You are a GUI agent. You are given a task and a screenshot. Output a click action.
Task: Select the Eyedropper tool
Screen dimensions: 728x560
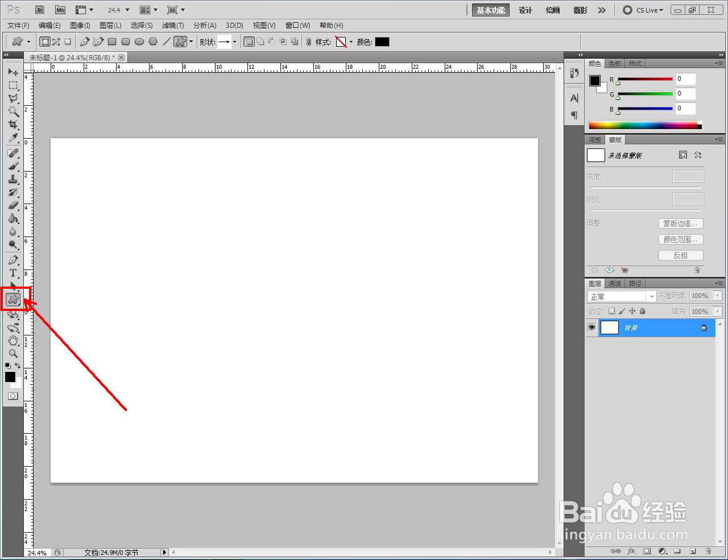tap(13, 138)
